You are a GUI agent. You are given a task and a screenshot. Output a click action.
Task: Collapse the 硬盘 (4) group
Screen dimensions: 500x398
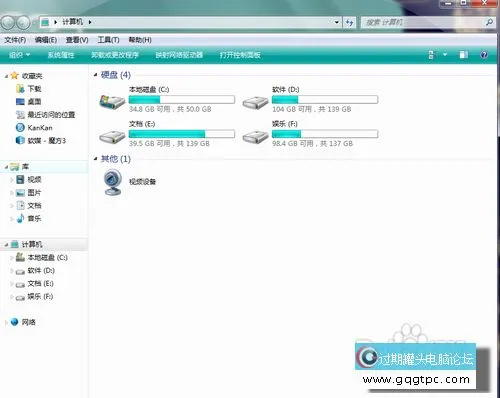pos(95,75)
